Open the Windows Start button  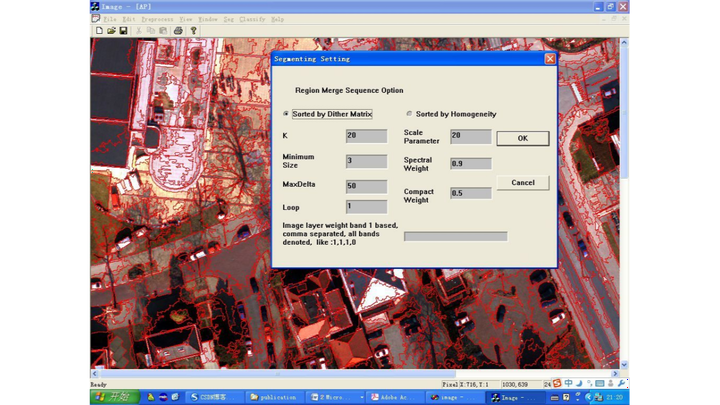112,397
